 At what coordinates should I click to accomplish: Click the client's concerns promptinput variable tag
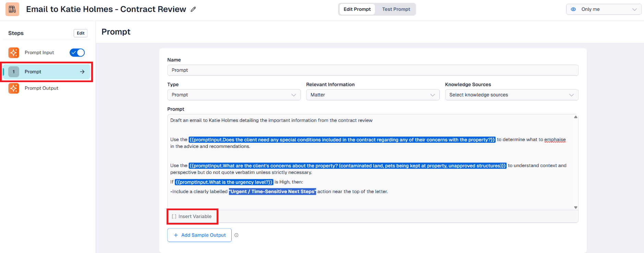coord(348,166)
